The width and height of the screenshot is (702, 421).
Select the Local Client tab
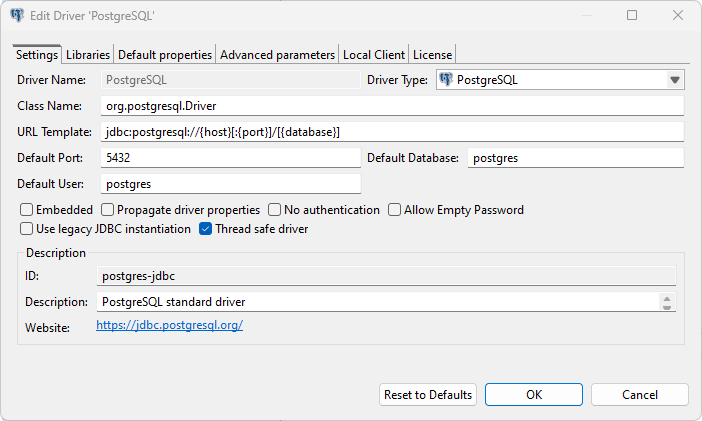point(373,54)
